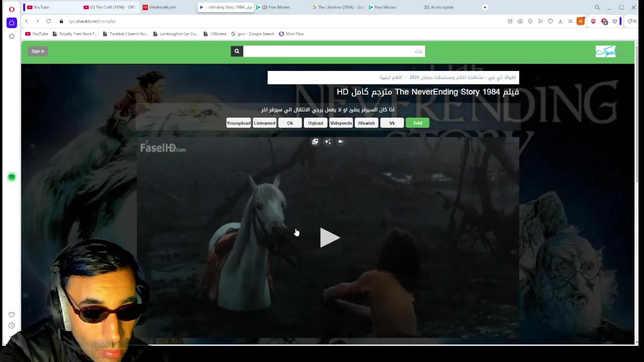This screenshot has height=362, width=644.
Task: Open the AI assistant button
Action: click(x=632, y=21)
